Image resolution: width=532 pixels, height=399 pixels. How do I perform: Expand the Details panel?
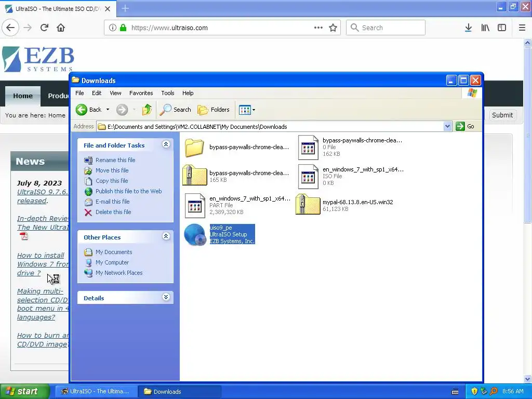tap(166, 297)
